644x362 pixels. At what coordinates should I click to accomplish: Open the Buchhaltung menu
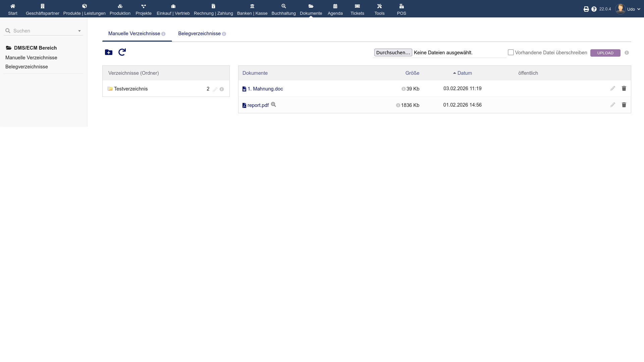tap(283, 9)
